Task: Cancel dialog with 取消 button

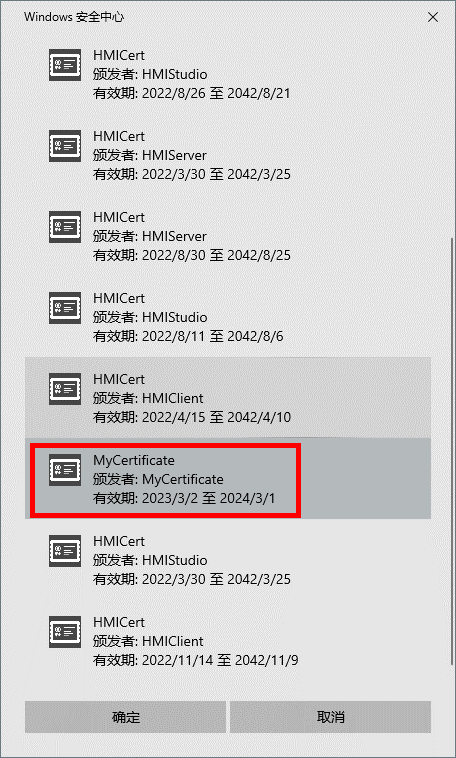Action: coord(330,717)
